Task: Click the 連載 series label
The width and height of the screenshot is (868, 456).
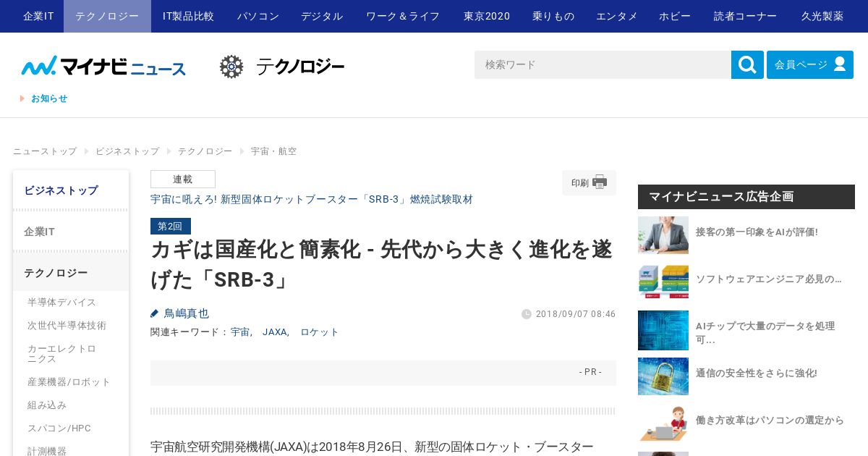Action: pos(183,180)
